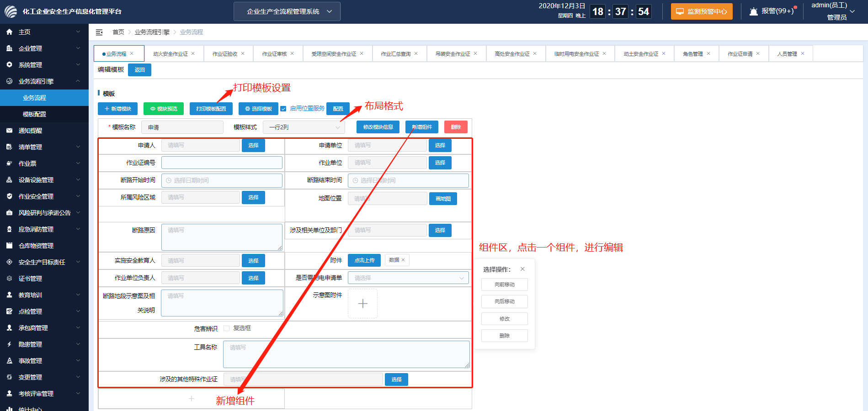Viewport: 868px width, 411px height.
Task: Click the 事故管理 sidebar icon
Action: [9, 361]
